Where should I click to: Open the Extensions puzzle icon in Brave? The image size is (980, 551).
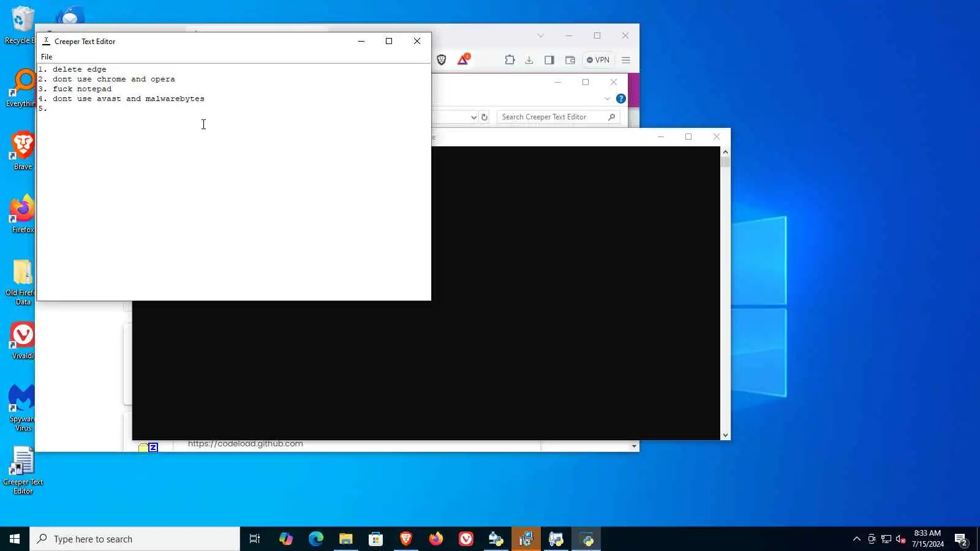tap(510, 60)
